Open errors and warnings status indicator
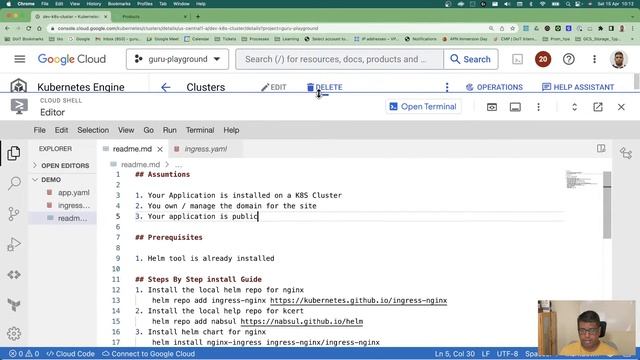 [24, 354]
